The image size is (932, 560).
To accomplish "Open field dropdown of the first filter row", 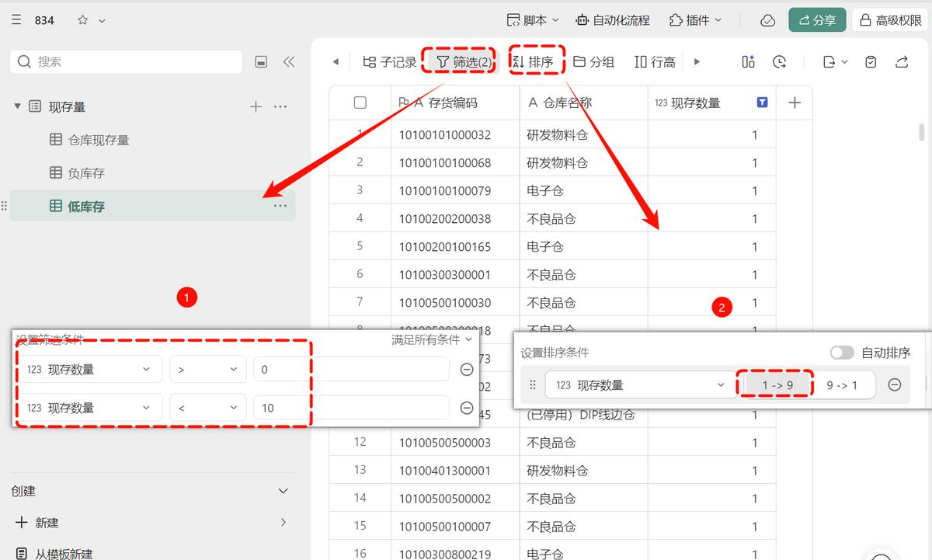I will 89,370.
